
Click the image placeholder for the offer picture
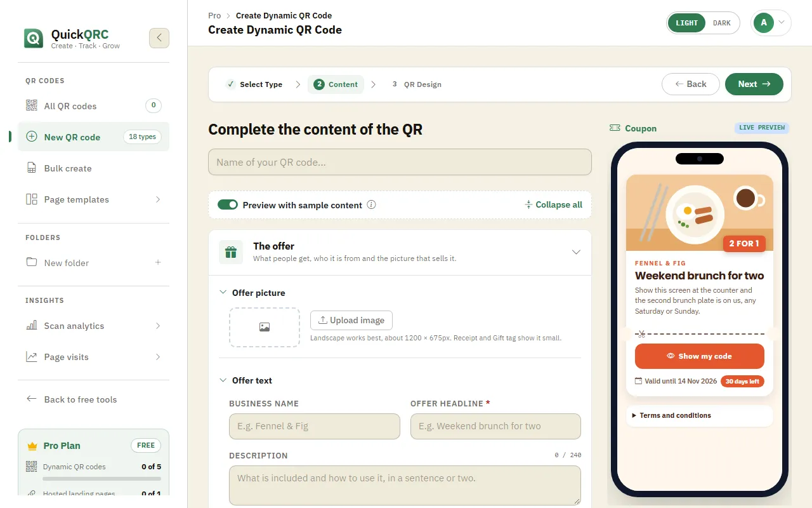pos(265,327)
